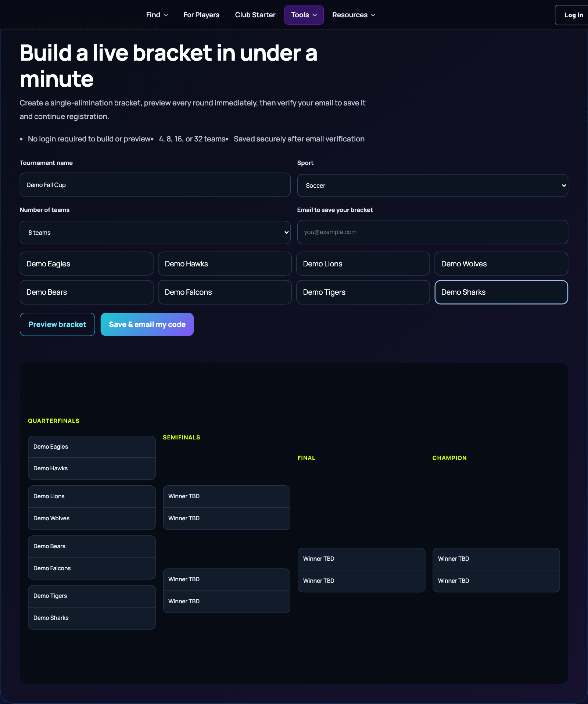Screen dimensions: 588x704
Task: Focus the email address input field
Action: click(x=433, y=232)
